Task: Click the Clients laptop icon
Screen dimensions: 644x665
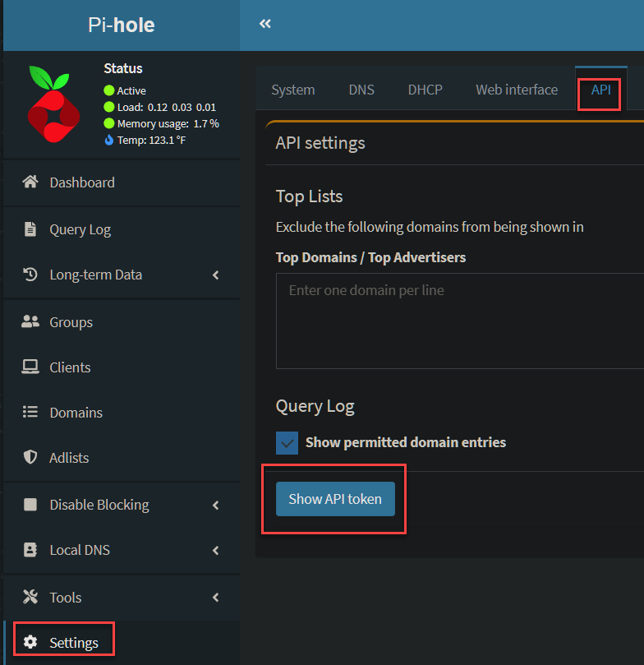Action: tap(30, 367)
